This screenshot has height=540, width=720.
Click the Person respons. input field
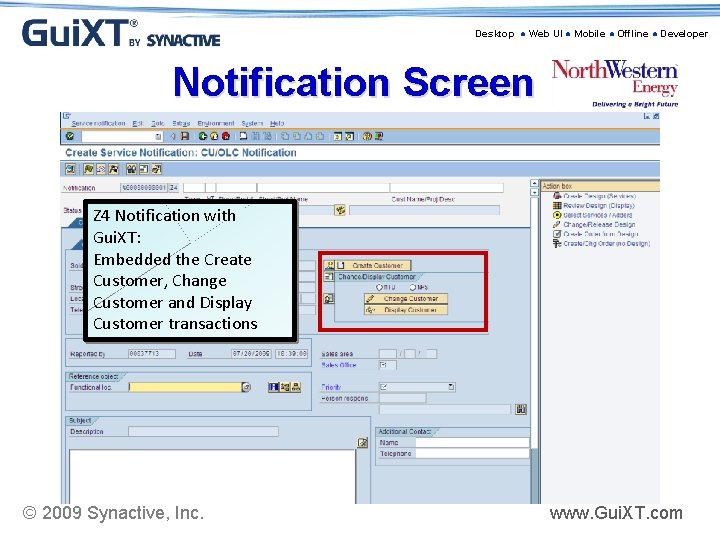click(403, 398)
